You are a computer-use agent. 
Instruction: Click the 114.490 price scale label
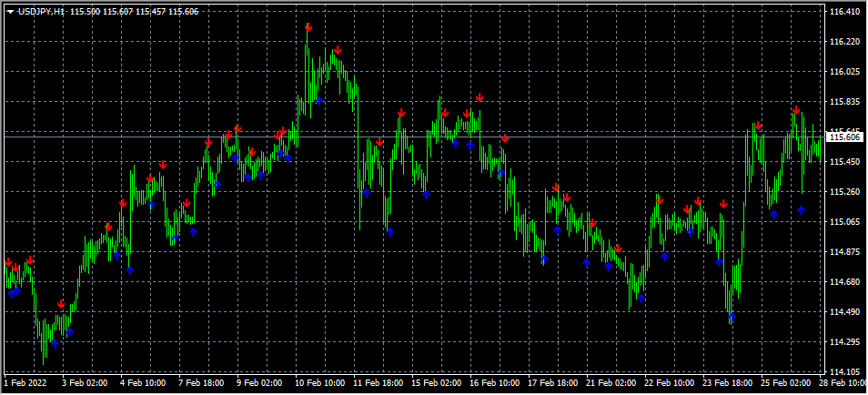click(x=844, y=311)
